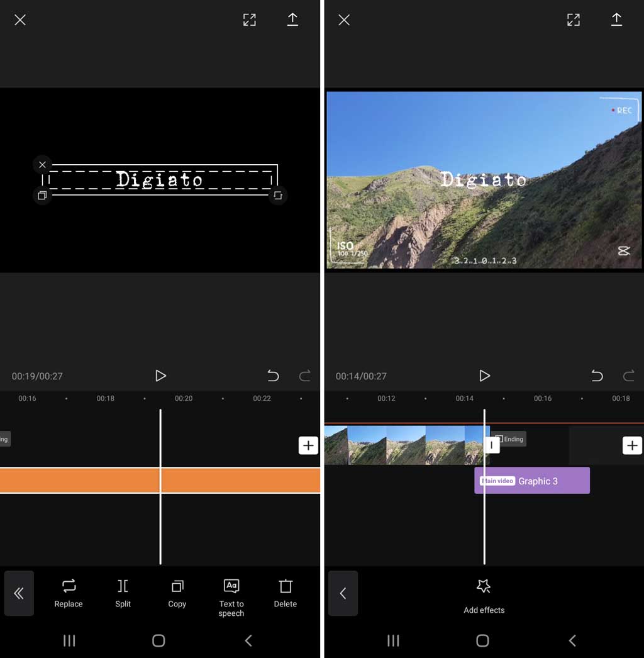Viewport: 644px width, 658px height.
Task: Go back using the single-chevron button
Action: (x=343, y=593)
